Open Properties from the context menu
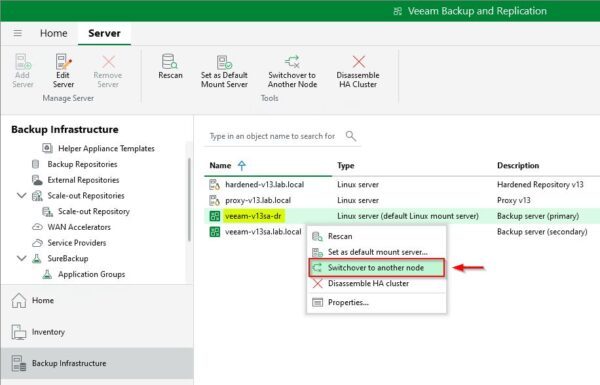Image resolution: width=600 pixels, height=385 pixels. 377,302
